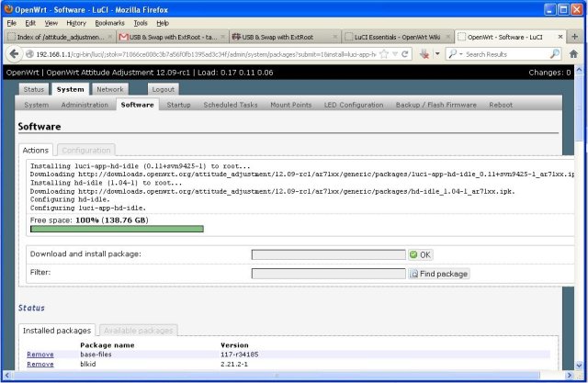Open the Tools menu in Firefox
588x383 pixels.
tap(142, 22)
